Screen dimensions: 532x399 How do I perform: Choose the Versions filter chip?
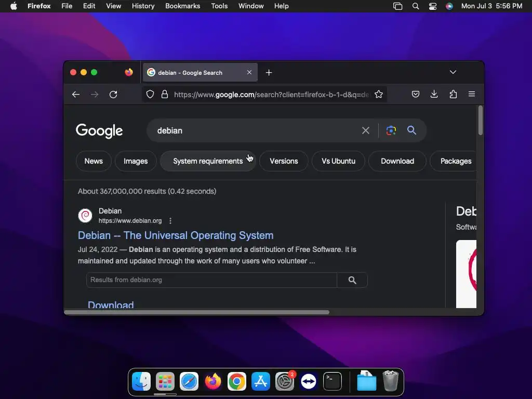pos(284,161)
